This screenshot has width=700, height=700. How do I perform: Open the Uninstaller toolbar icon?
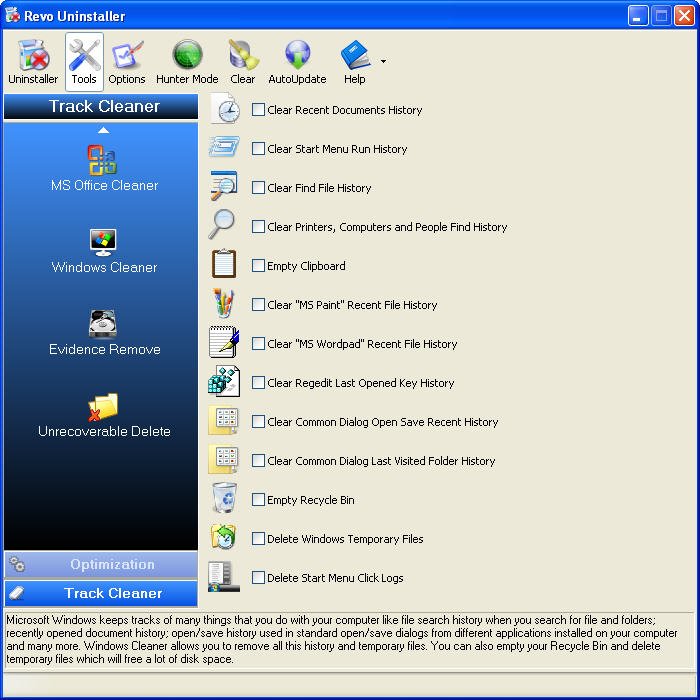(33, 62)
